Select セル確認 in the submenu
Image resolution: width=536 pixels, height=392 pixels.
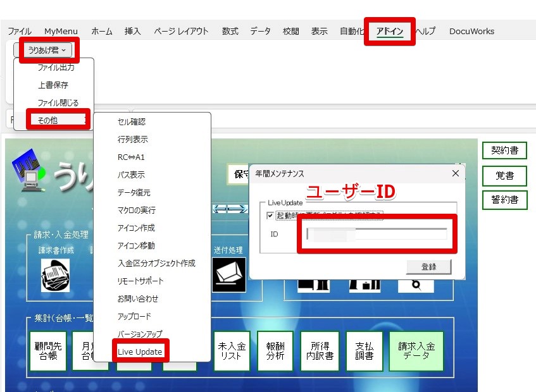[132, 122]
